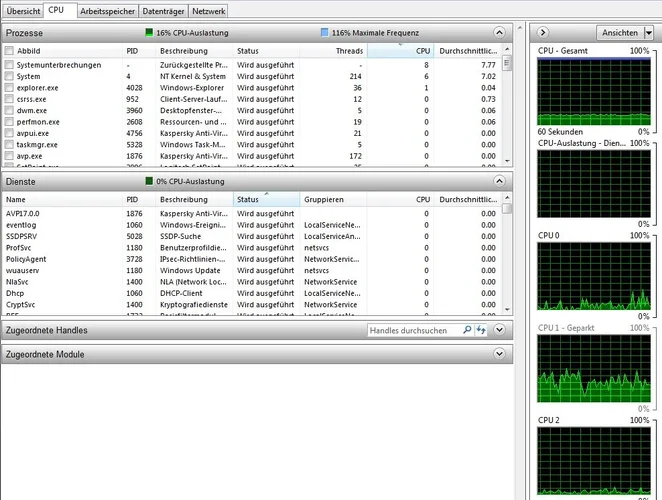
Task: Click the magnifier search icon for handles
Action: pos(467,330)
